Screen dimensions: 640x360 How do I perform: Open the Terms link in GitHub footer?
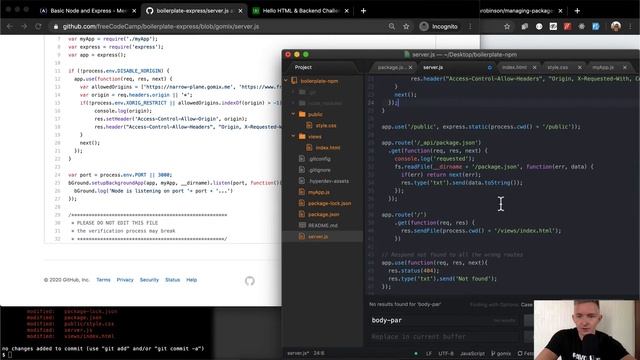click(x=103, y=280)
